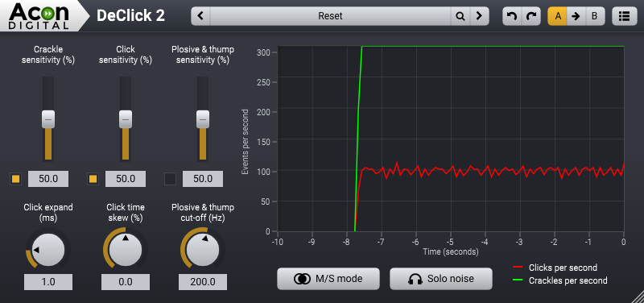Open the plugin menu list icon

pos(624,16)
